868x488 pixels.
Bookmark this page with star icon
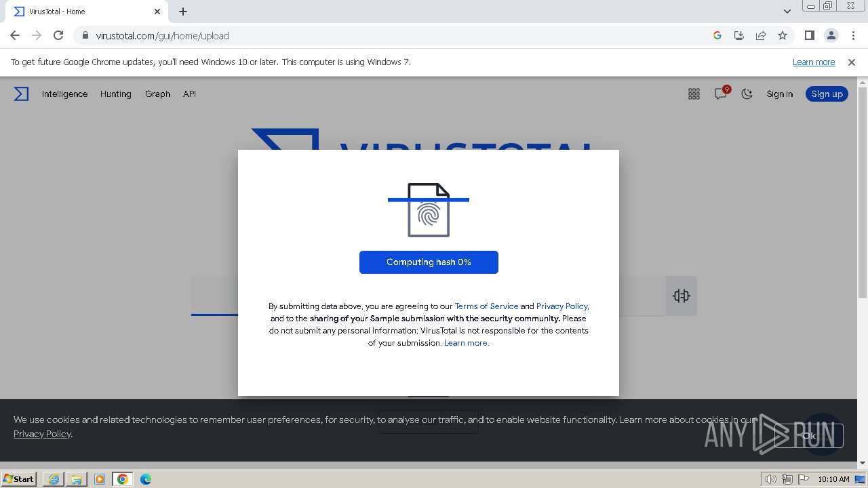point(783,35)
